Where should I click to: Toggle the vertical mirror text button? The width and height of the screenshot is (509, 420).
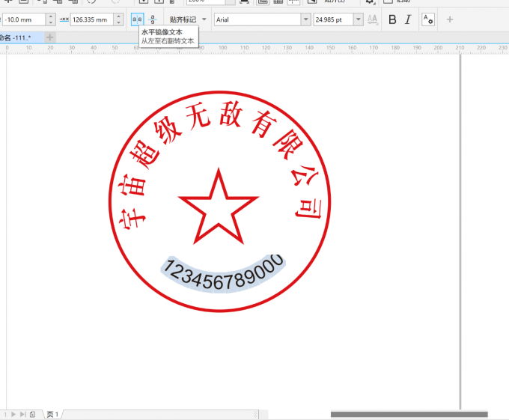point(153,19)
